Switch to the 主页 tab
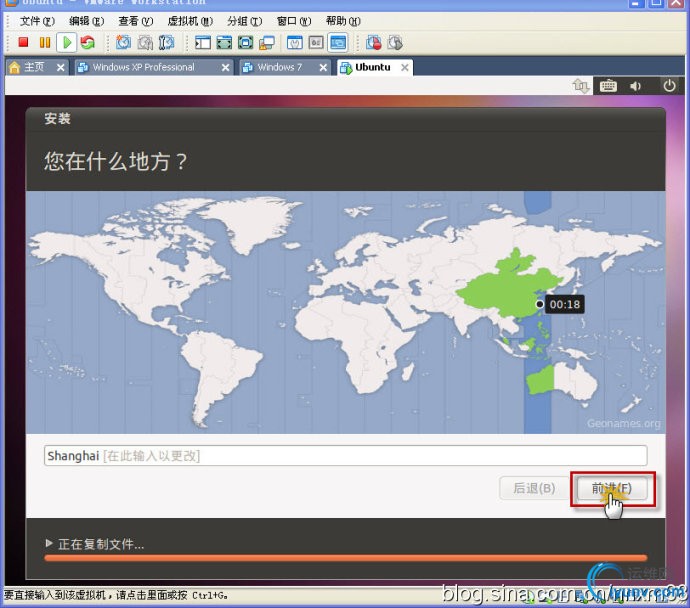 point(33,67)
